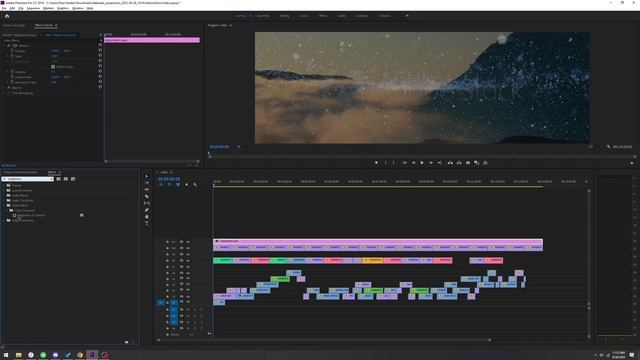This screenshot has width=640, height=360.
Task: Switch to the Editing workspace tab
Action: [x=284, y=16]
